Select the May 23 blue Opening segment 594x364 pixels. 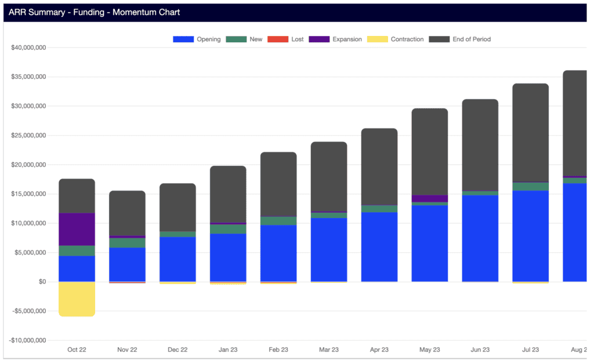[x=430, y=243]
